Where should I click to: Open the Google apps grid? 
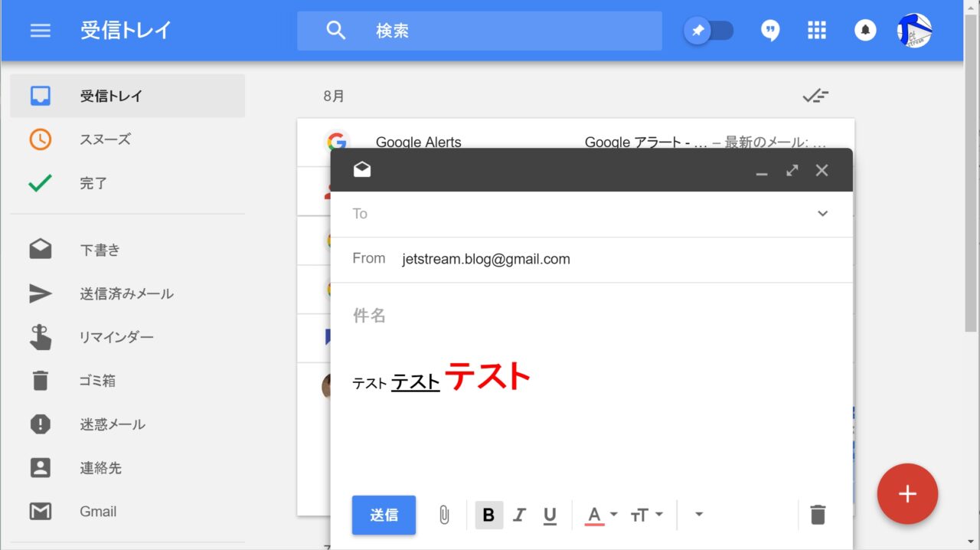pyautogui.click(x=817, y=31)
